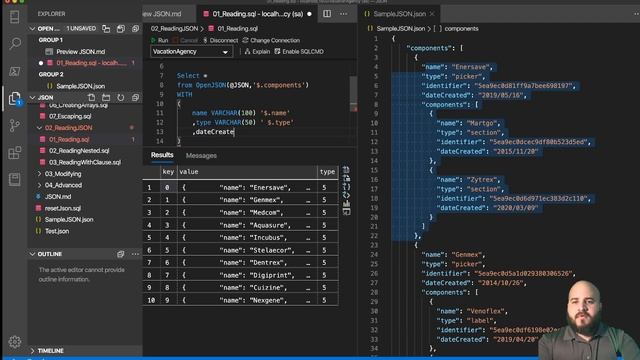
Task: Open 02_ReadingNested.sql file
Action: click(79, 151)
